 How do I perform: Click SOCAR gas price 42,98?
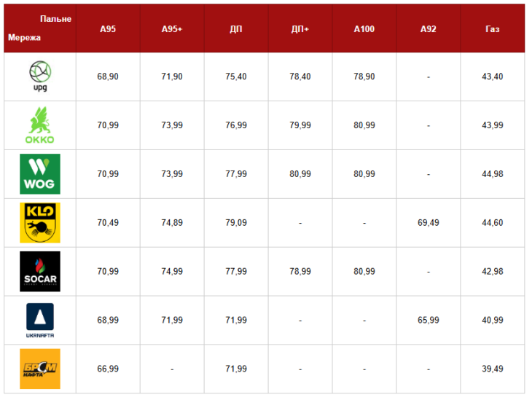coord(493,272)
